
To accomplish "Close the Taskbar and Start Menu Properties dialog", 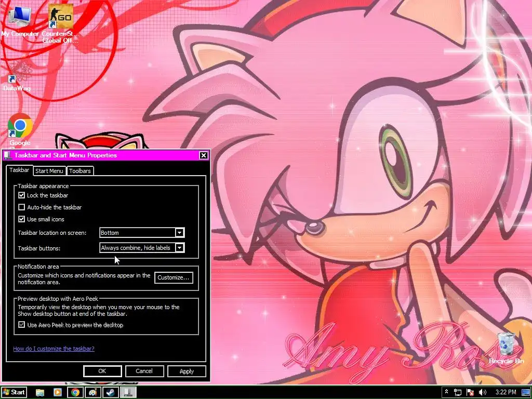I will pos(204,155).
